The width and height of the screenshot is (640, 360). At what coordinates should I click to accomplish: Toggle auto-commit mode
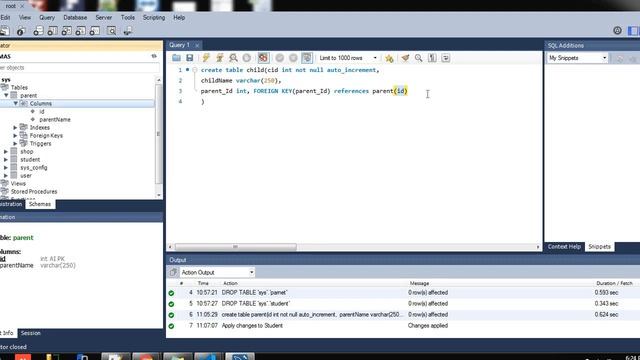pos(307,58)
